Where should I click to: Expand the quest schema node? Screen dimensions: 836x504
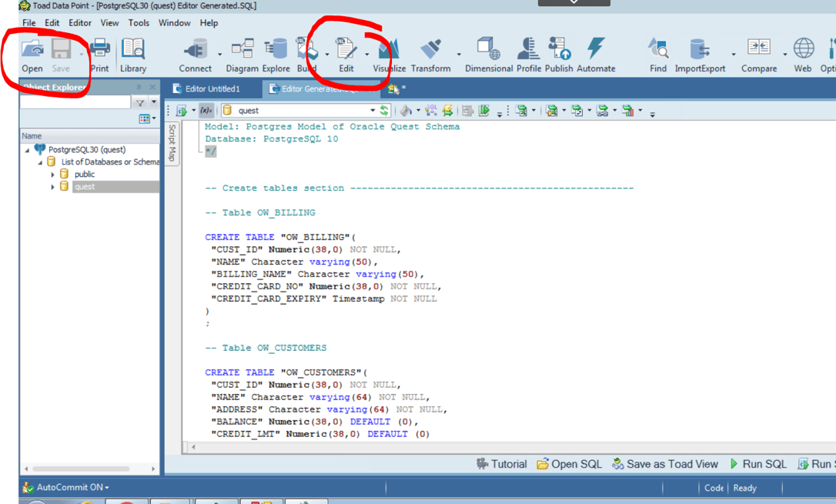53,187
